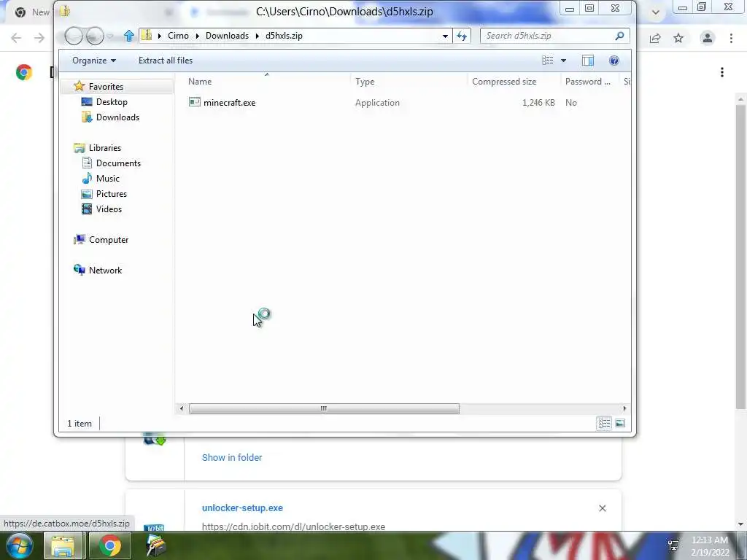Open Explorer help icon

click(x=614, y=61)
